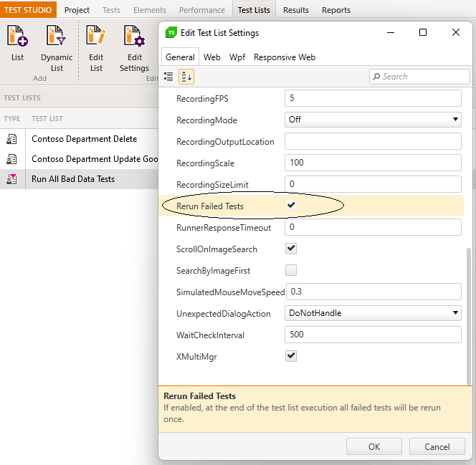
Task: Sort properties alphabetically
Action: pyautogui.click(x=186, y=77)
